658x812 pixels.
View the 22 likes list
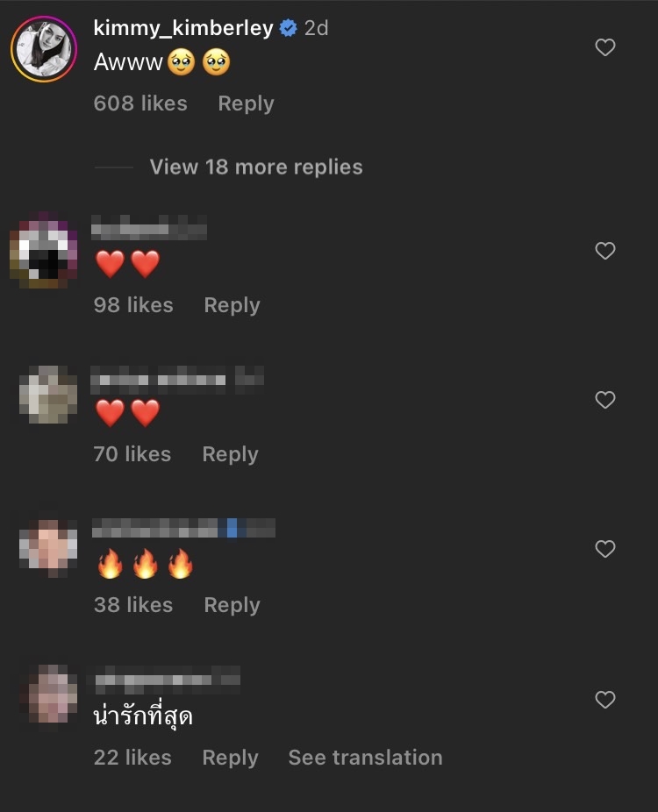[132, 758]
